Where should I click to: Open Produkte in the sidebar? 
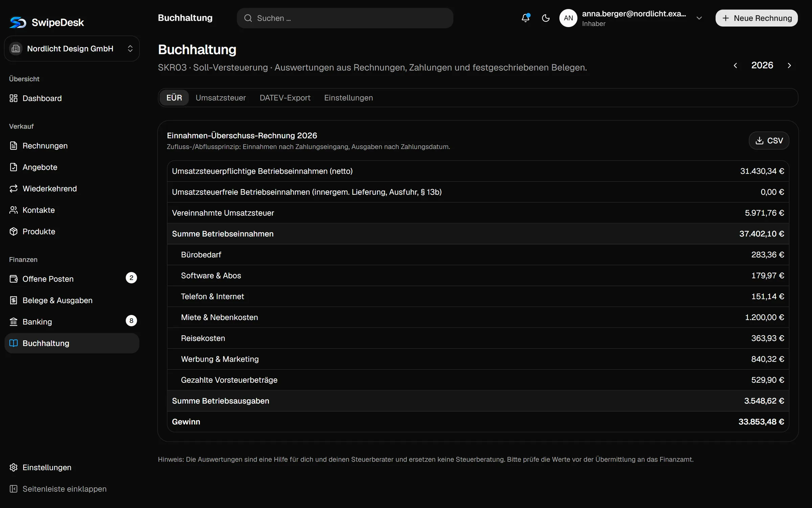72,232
